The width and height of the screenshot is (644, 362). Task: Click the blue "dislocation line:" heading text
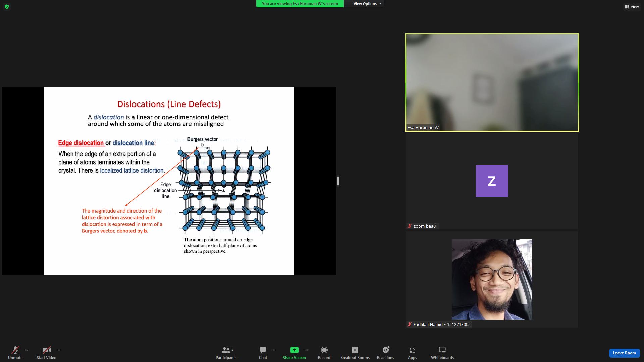[x=134, y=143]
